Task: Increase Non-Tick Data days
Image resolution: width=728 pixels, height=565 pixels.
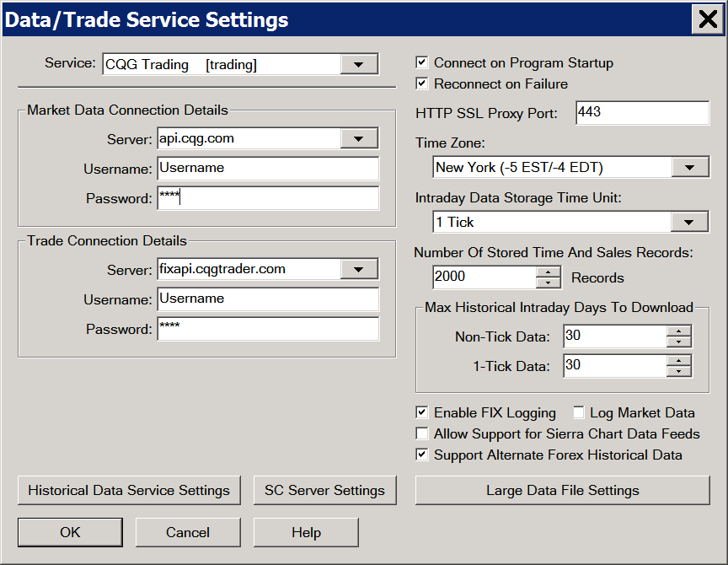Action: [679, 331]
